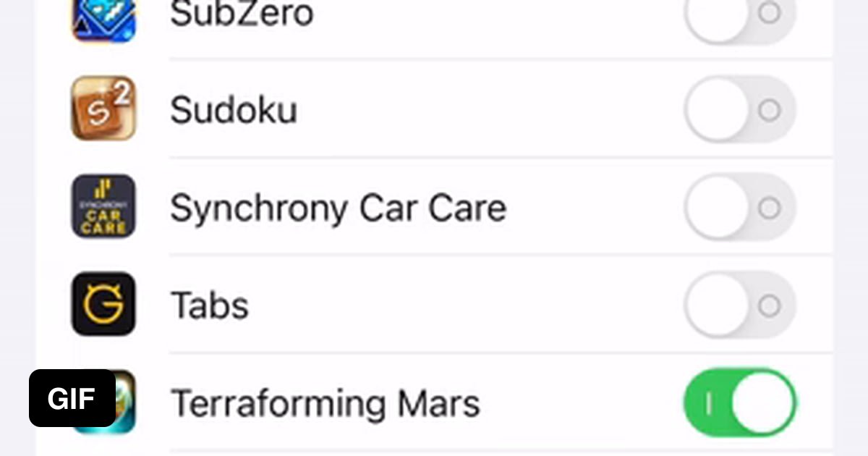Enable the SubZero switch
868x456 pixels.
pyautogui.click(x=739, y=14)
